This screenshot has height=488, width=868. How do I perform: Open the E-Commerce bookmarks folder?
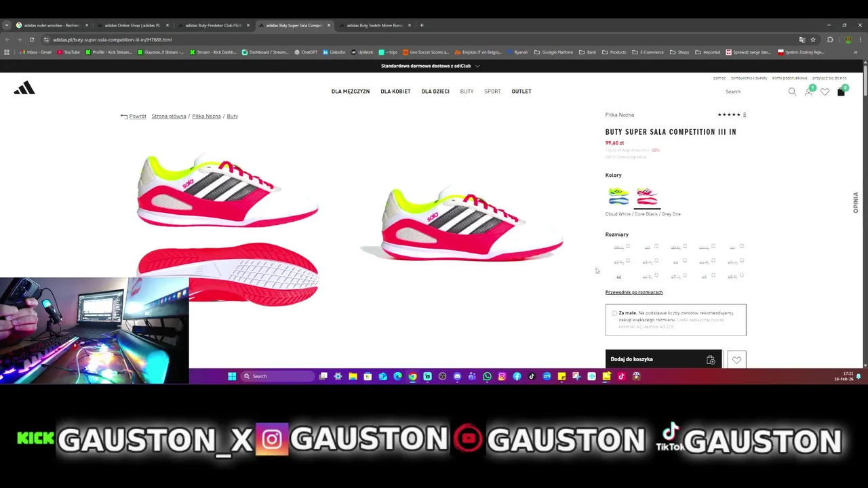pyautogui.click(x=648, y=52)
